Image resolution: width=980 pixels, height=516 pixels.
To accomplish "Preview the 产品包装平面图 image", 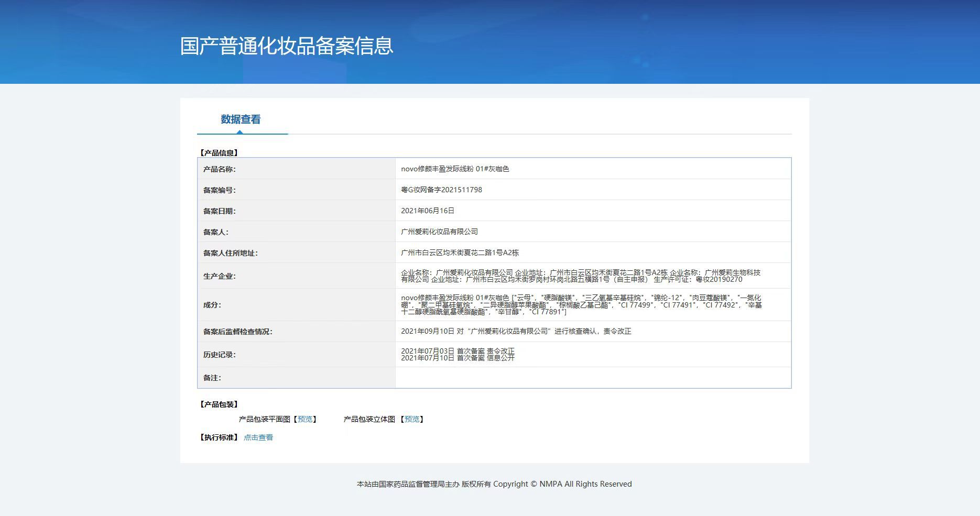I will click(x=305, y=419).
